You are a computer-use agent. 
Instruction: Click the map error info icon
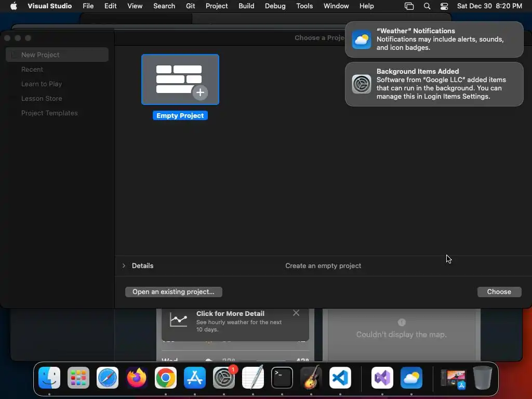coord(402,322)
